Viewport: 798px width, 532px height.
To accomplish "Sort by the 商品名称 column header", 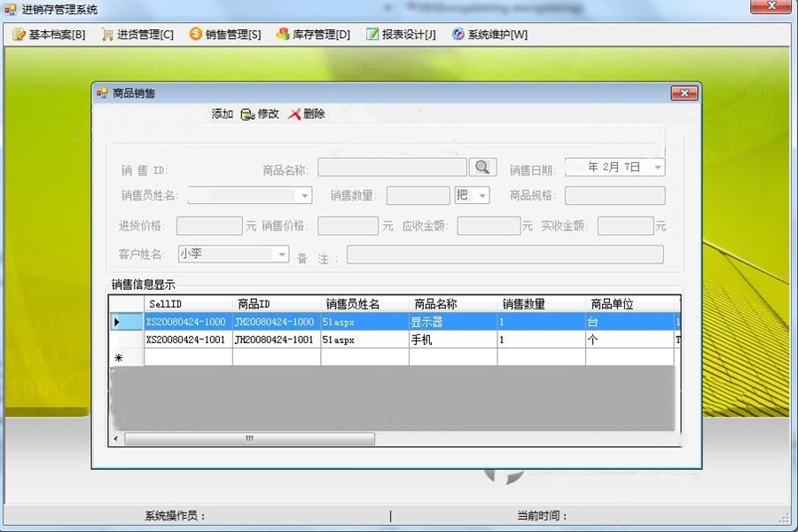I will (x=453, y=304).
